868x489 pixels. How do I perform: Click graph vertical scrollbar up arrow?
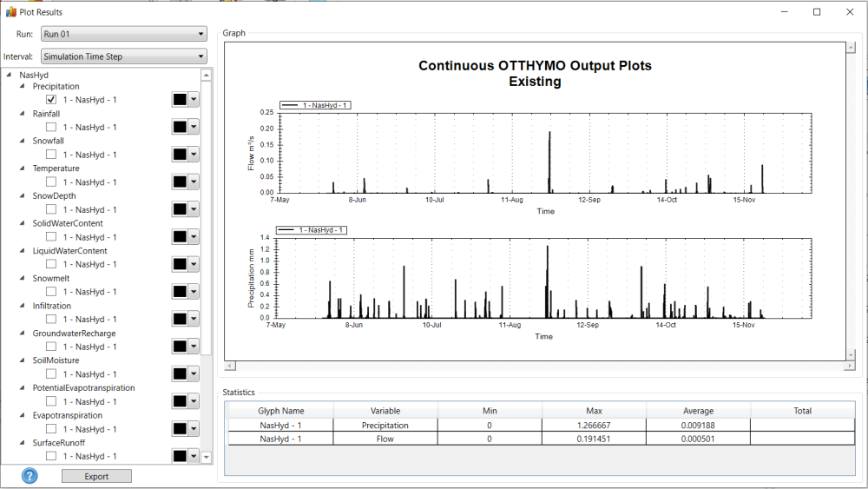pyautogui.click(x=851, y=48)
